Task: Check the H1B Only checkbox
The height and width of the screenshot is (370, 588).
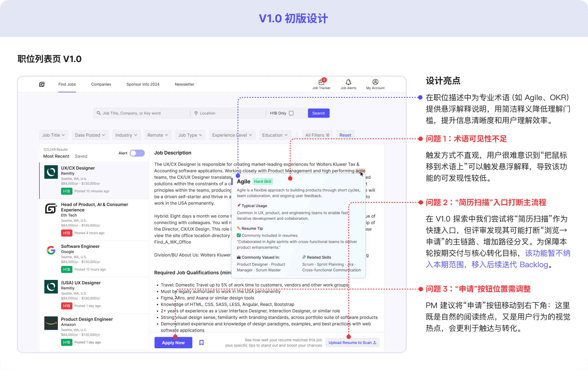Action: [291, 113]
